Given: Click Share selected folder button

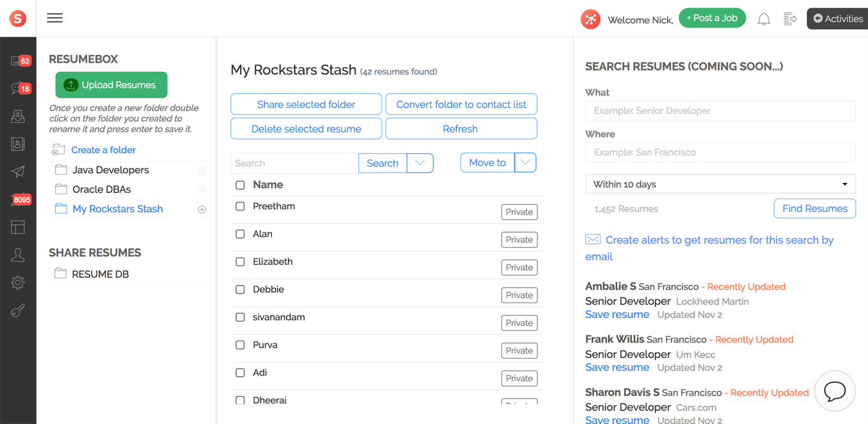Looking at the screenshot, I should coord(306,104).
